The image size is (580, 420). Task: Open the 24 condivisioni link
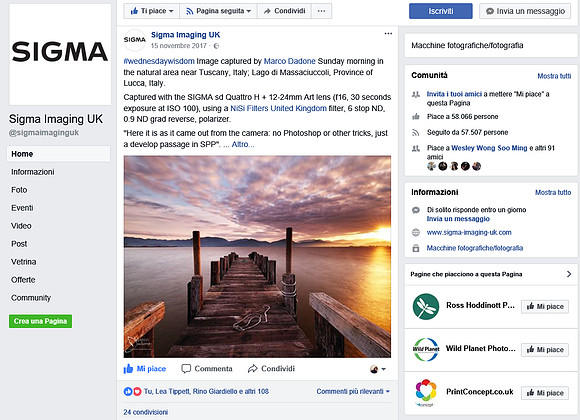click(145, 412)
